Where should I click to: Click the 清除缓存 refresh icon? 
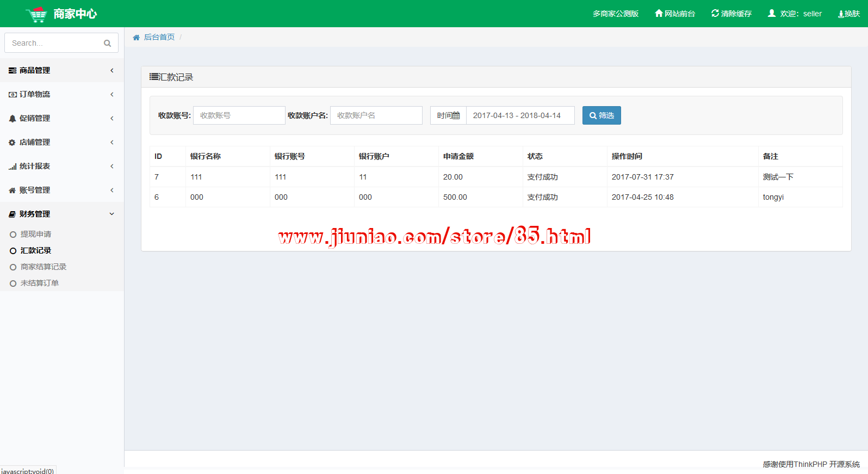(x=715, y=13)
